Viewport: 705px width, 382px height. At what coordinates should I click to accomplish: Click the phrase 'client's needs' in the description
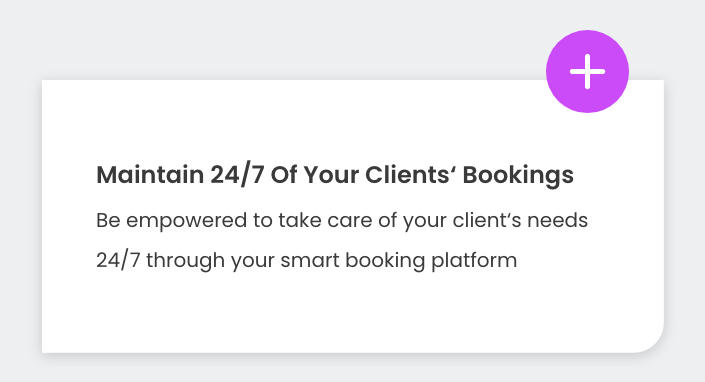click(520, 220)
